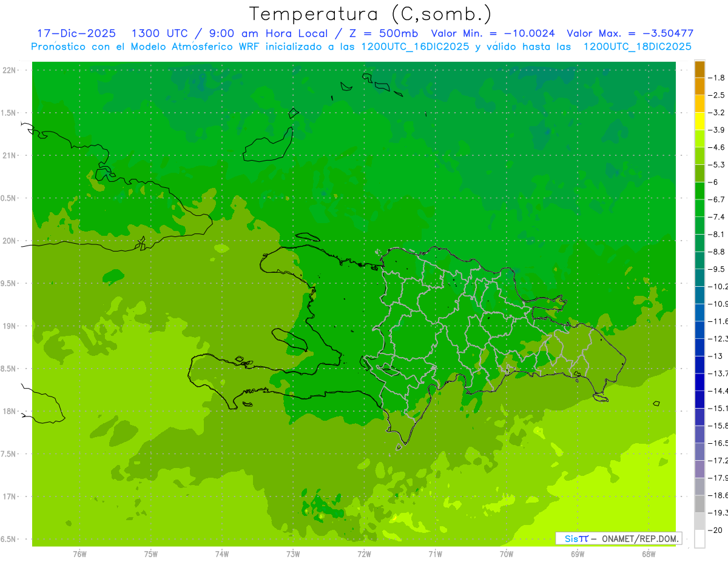Click the '-2.5' colorbar label
Screen dimensions: 728x562
point(717,95)
